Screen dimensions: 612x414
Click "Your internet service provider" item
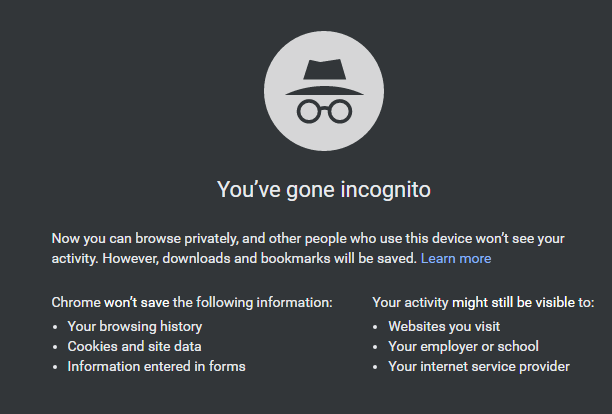pos(479,366)
